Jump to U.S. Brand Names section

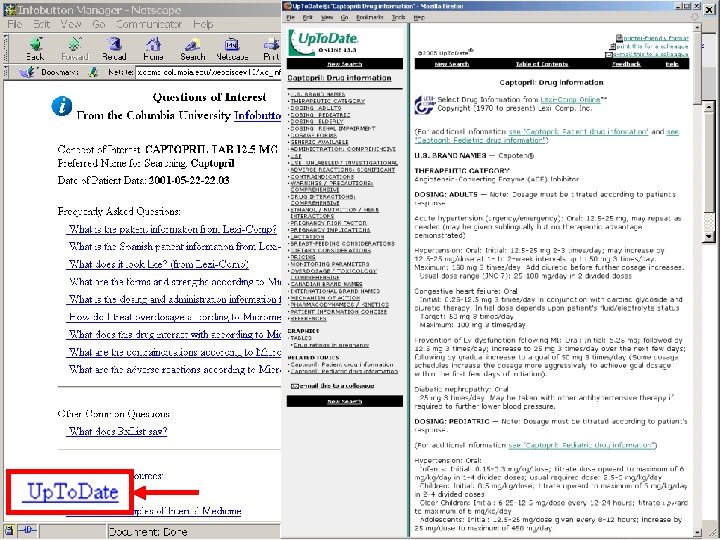tap(318, 94)
